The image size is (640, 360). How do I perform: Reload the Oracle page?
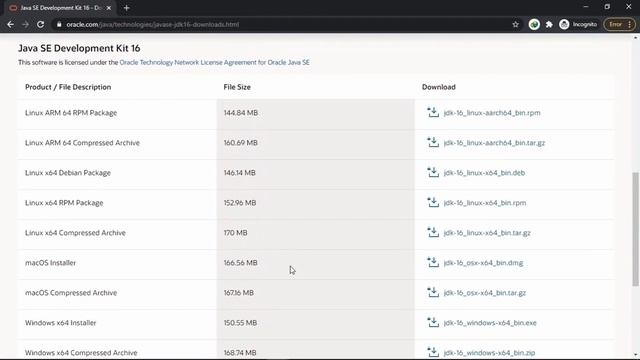click(x=40, y=24)
